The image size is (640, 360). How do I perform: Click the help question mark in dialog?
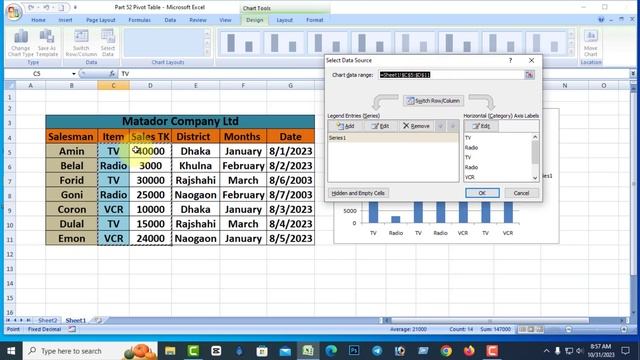click(510, 60)
